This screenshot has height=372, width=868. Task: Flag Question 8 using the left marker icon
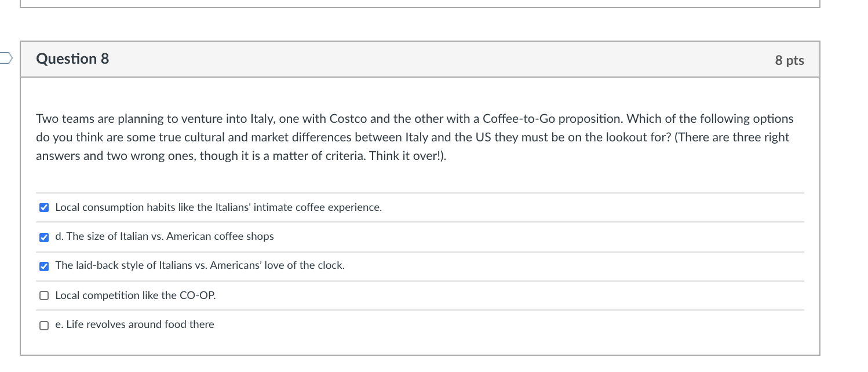5,58
